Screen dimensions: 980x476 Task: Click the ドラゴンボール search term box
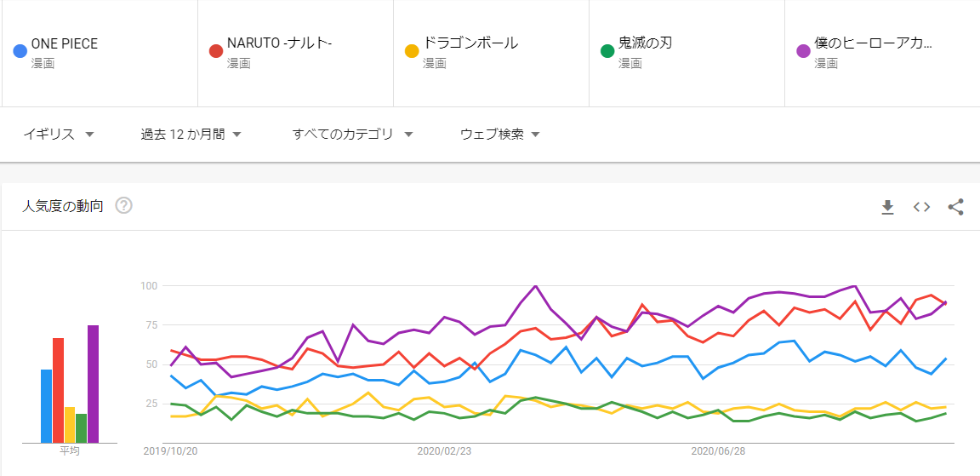click(x=470, y=43)
